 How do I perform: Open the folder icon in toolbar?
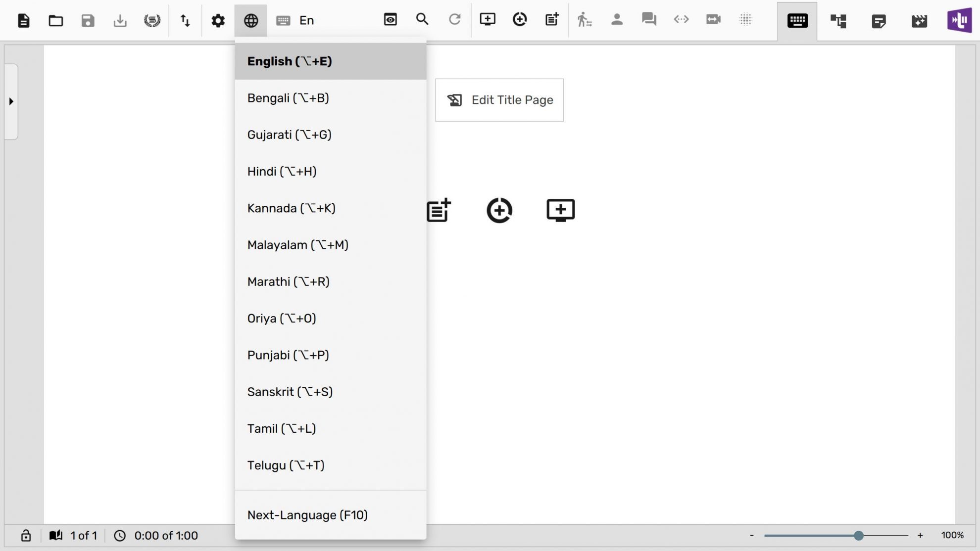click(55, 20)
